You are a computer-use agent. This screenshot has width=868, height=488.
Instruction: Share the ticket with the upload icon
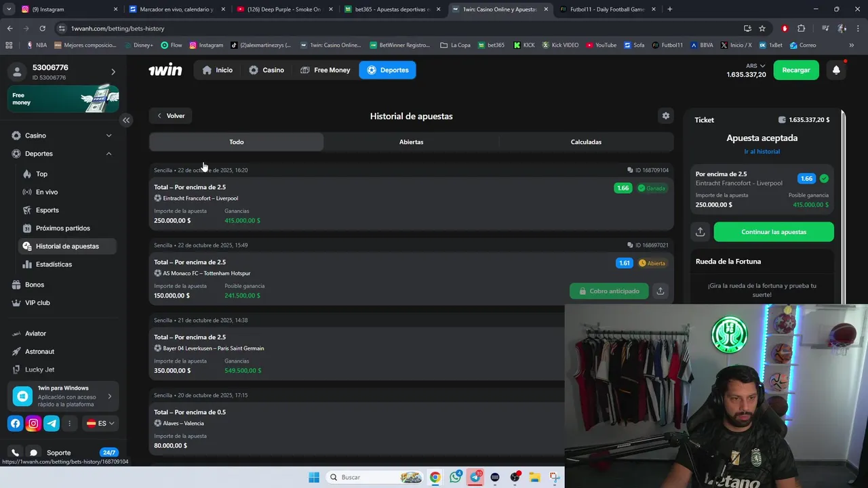pos(701,232)
